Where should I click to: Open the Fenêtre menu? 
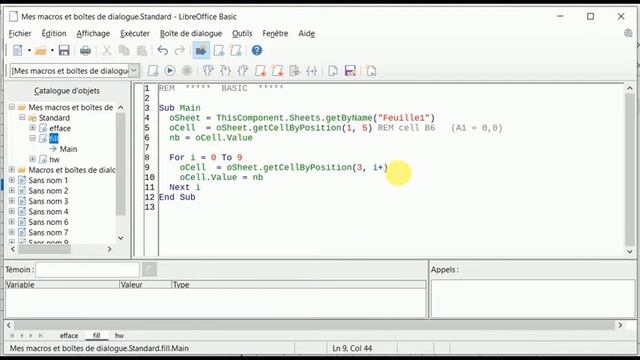(275, 33)
